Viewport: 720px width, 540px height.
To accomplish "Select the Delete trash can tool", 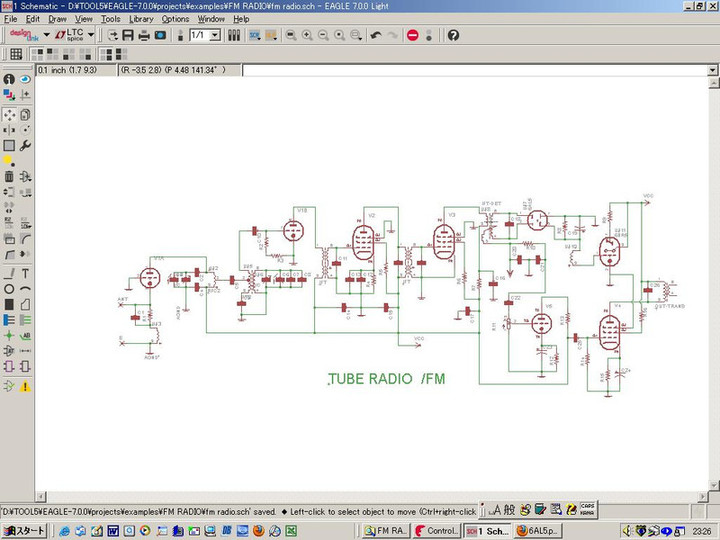I will [9, 177].
